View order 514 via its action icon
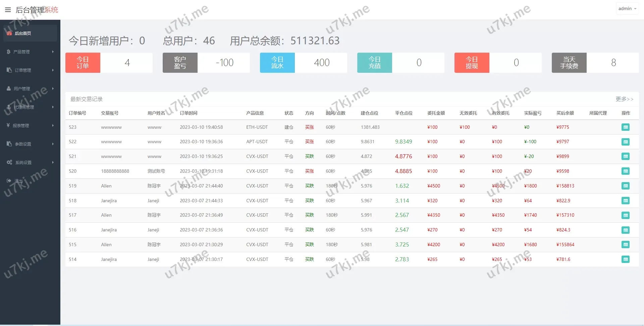 625,259
